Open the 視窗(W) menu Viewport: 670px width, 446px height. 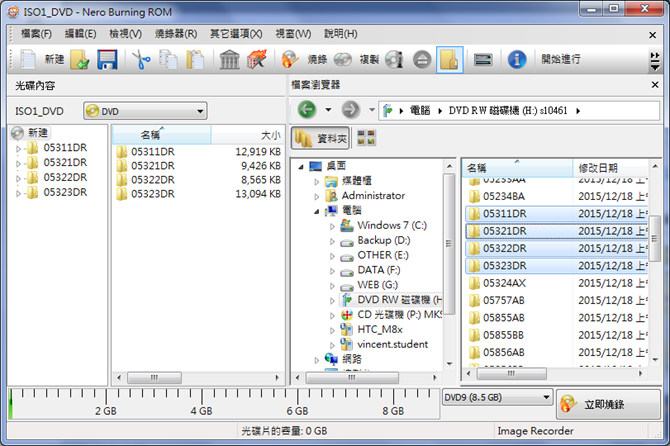click(293, 34)
